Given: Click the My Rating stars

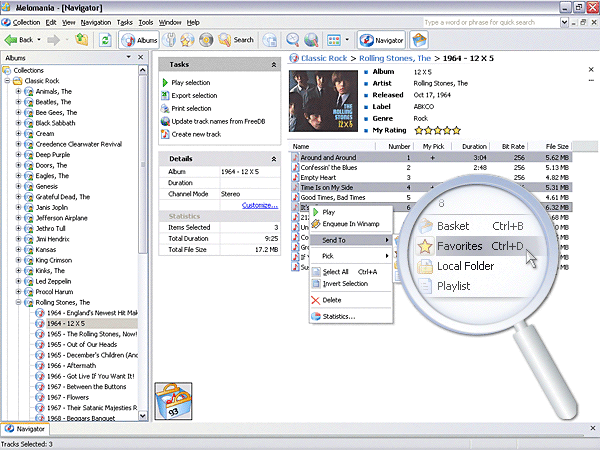Looking at the screenshot, I should [437, 130].
